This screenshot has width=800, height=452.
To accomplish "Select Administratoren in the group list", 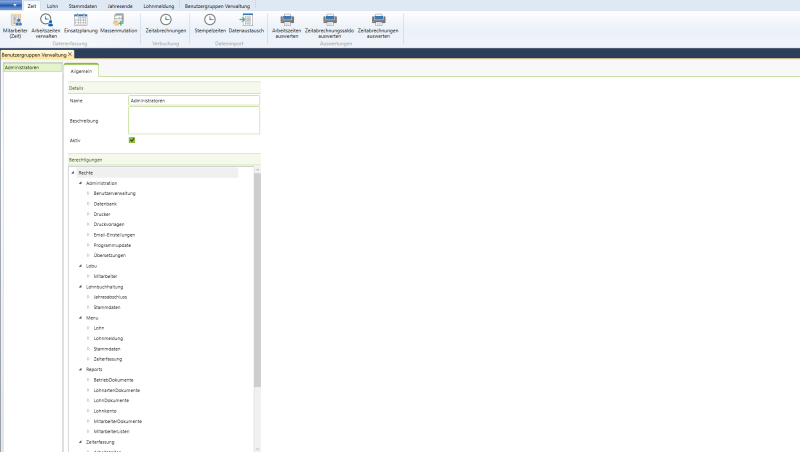I will (x=33, y=67).
